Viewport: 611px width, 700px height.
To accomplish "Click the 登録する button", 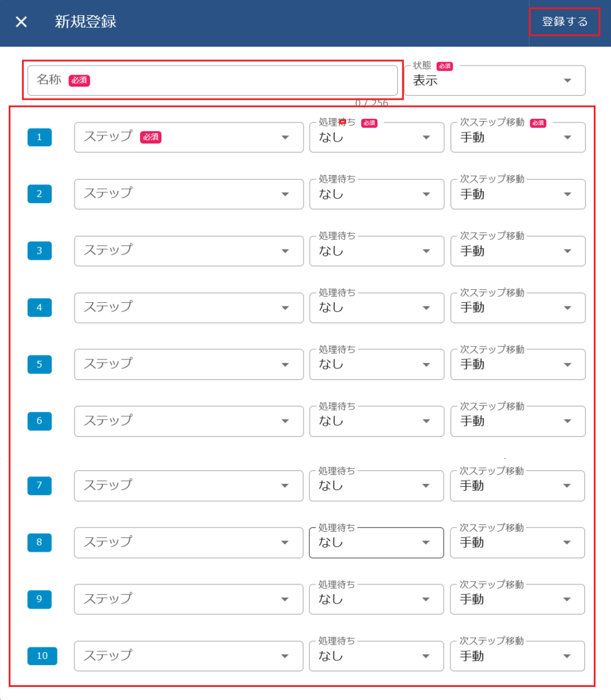I will [x=565, y=22].
